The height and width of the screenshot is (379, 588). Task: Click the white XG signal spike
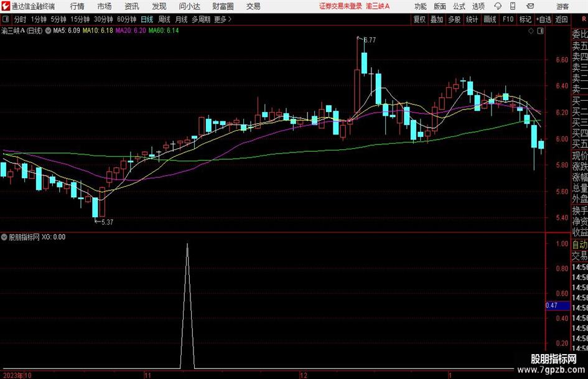click(x=187, y=306)
